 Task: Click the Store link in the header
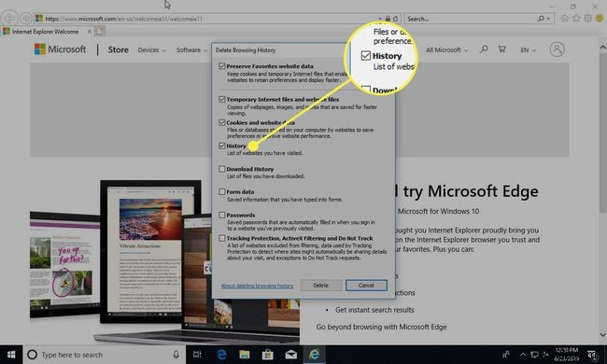118,49
